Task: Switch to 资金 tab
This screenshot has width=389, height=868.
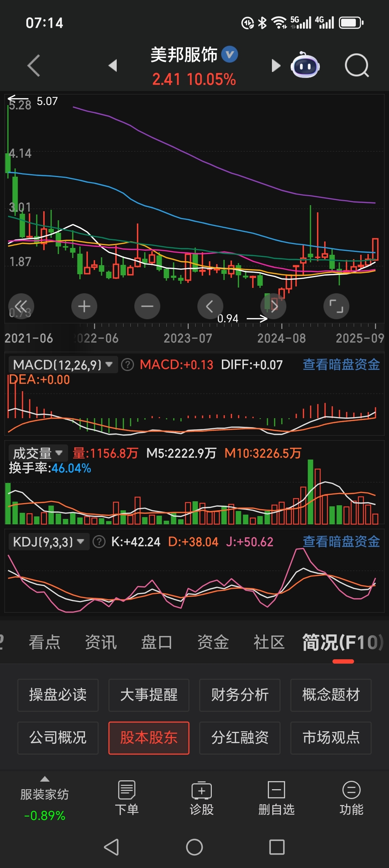Action: point(213,642)
